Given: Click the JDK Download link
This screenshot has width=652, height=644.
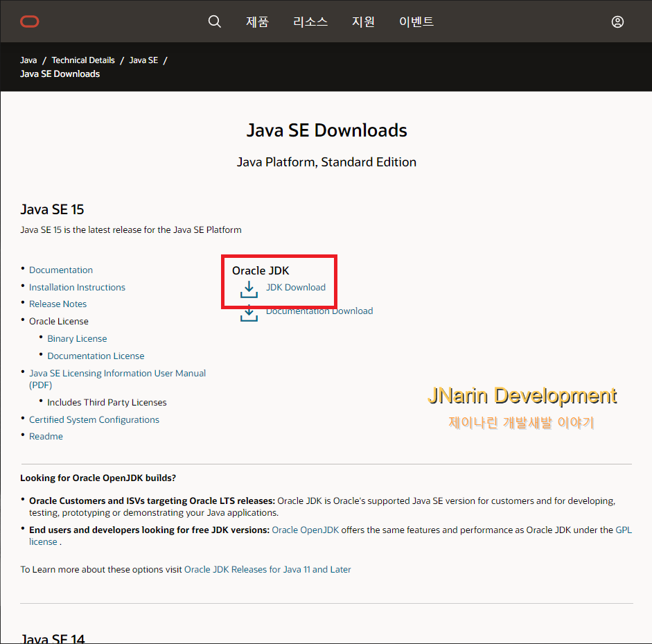Looking at the screenshot, I should click(296, 287).
